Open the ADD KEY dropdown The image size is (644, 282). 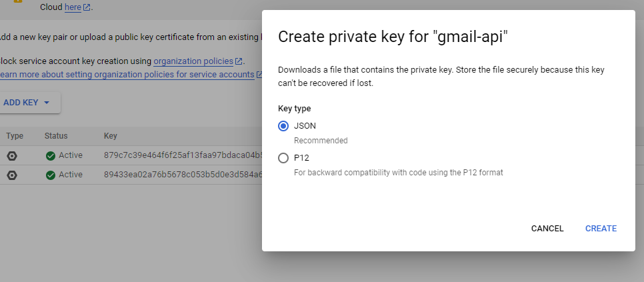click(x=27, y=103)
